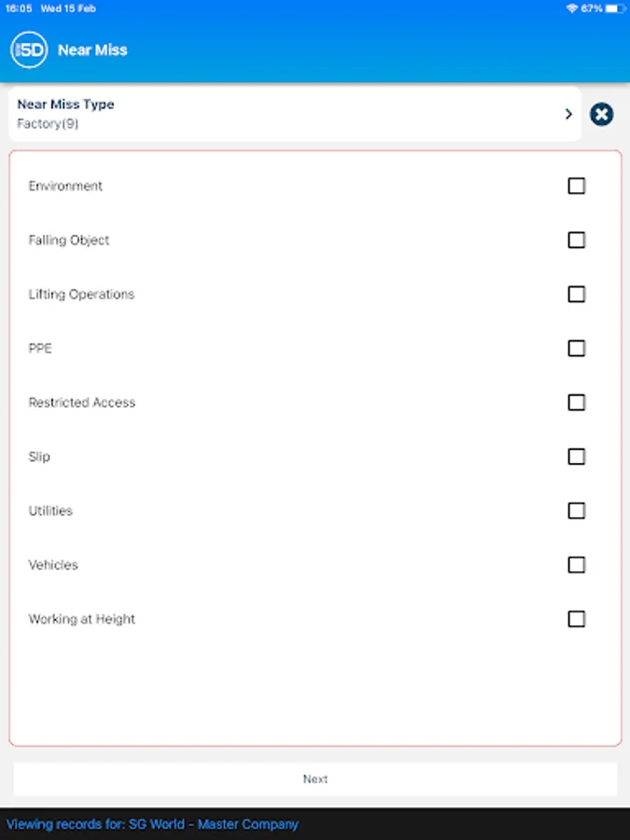Expand the Near Miss Type chevron
The height and width of the screenshot is (840, 630).
(568, 114)
